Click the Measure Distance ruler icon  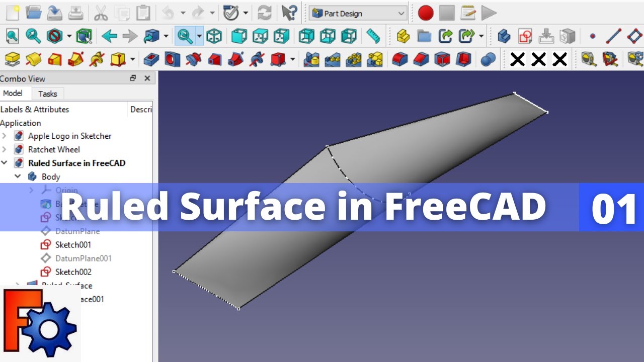(373, 36)
